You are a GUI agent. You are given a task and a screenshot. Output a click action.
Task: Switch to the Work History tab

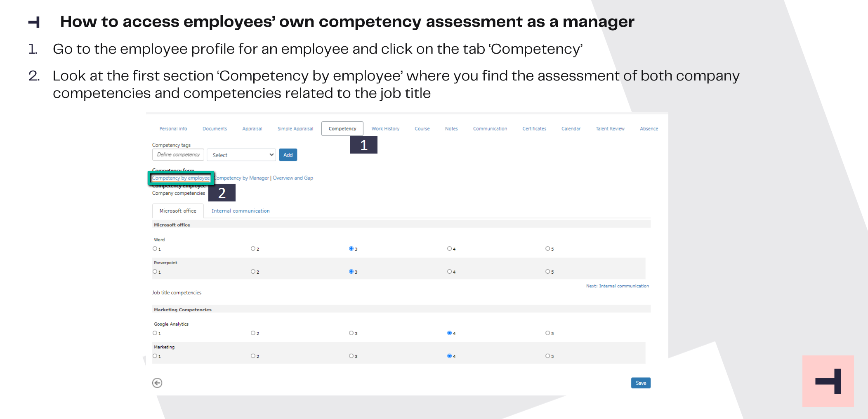coord(385,129)
